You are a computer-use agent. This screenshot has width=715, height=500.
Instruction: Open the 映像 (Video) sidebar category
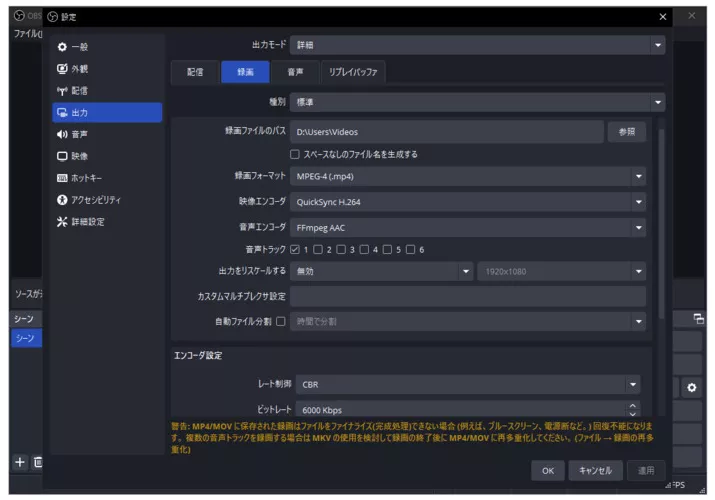pyautogui.click(x=107, y=156)
